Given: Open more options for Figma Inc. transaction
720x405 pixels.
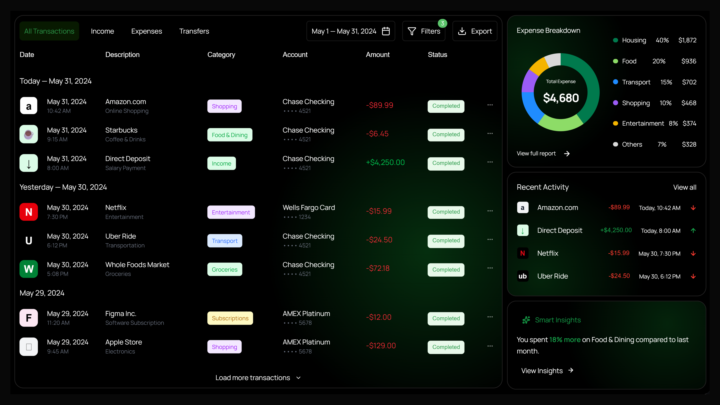Looking at the screenshot, I should pos(490,317).
